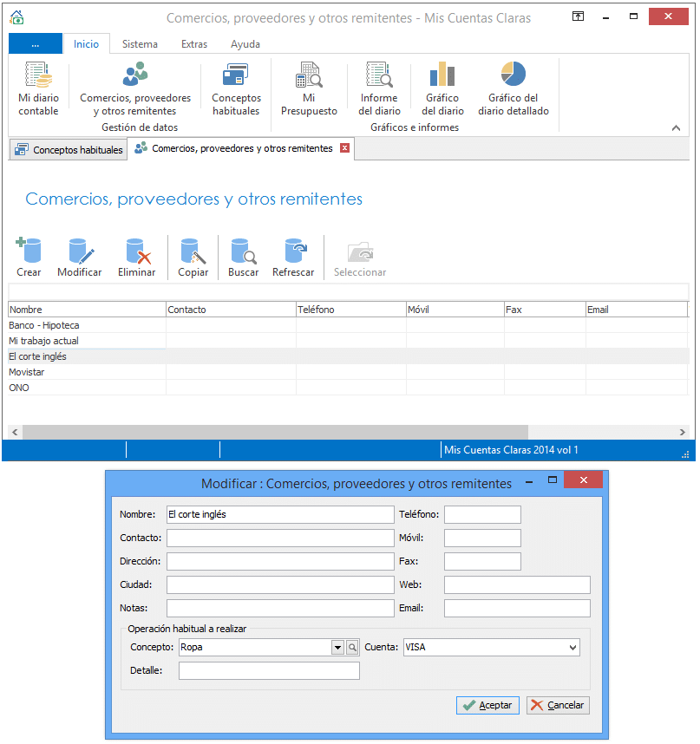Click the app home icon in title bar

coord(16,17)
